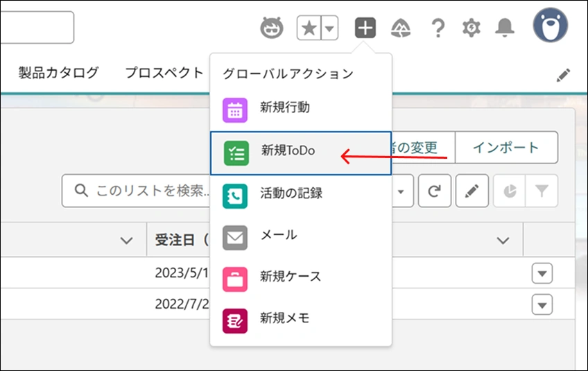588x371 pixels.
Task: Click the このリストを検索 search field
Action: 139,191
